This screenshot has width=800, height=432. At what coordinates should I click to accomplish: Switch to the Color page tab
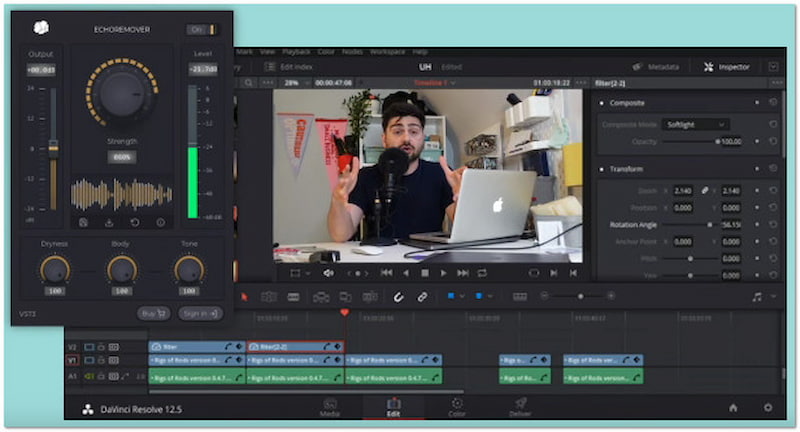pos(457,408)
